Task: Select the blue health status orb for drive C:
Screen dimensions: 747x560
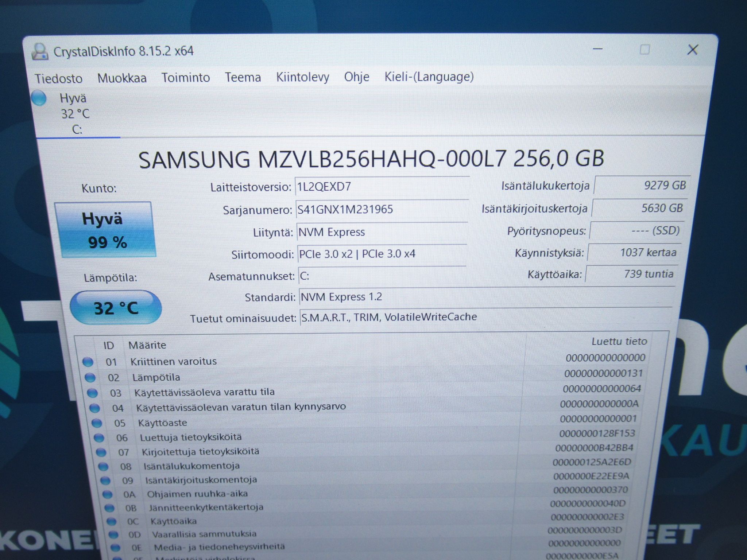Action: pyautogui.click(x=39, y=98)
